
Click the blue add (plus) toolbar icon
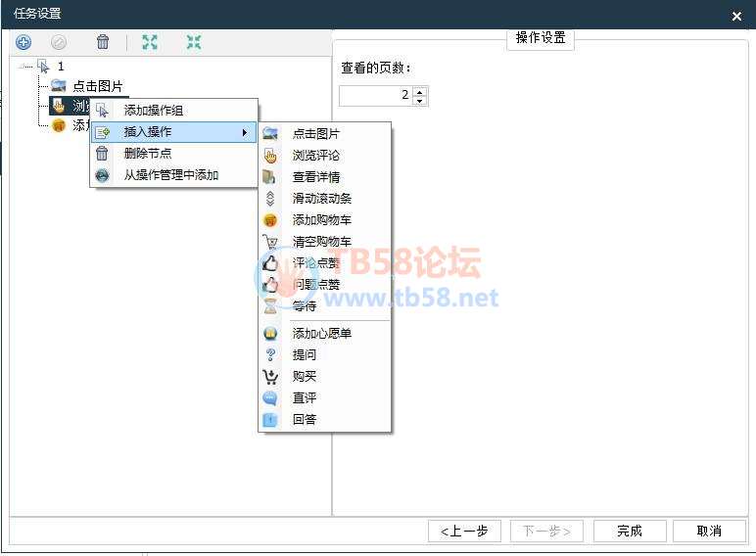point(24,42)
